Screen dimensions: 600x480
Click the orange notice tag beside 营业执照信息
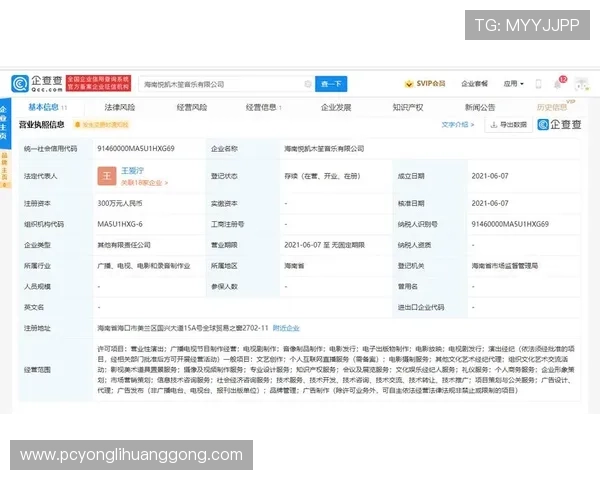pos(101,125)
